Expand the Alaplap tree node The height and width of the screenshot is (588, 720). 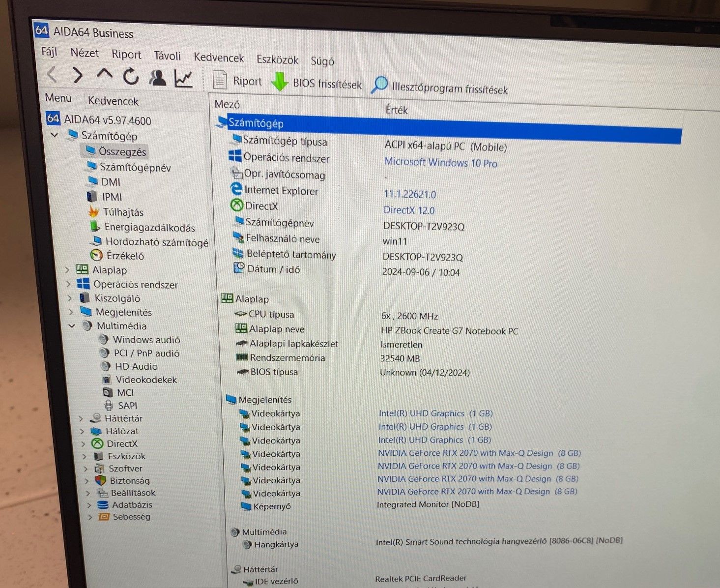pos(67,269)
